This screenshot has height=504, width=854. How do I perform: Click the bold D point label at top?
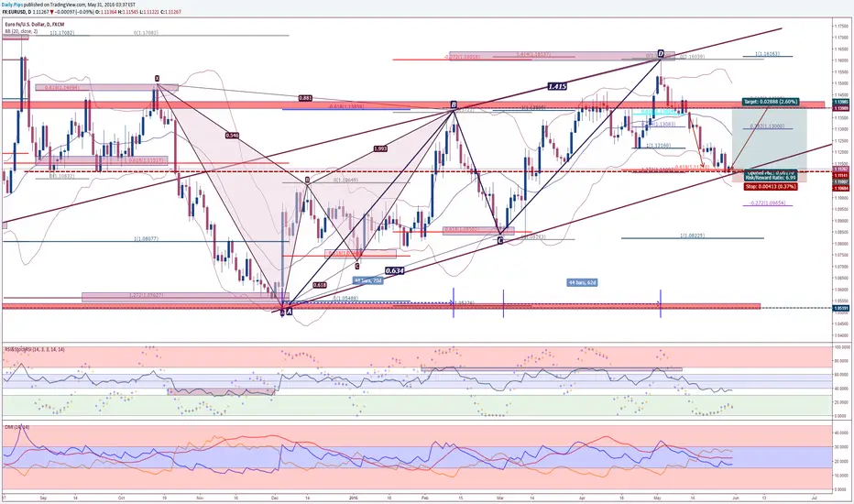660,53
